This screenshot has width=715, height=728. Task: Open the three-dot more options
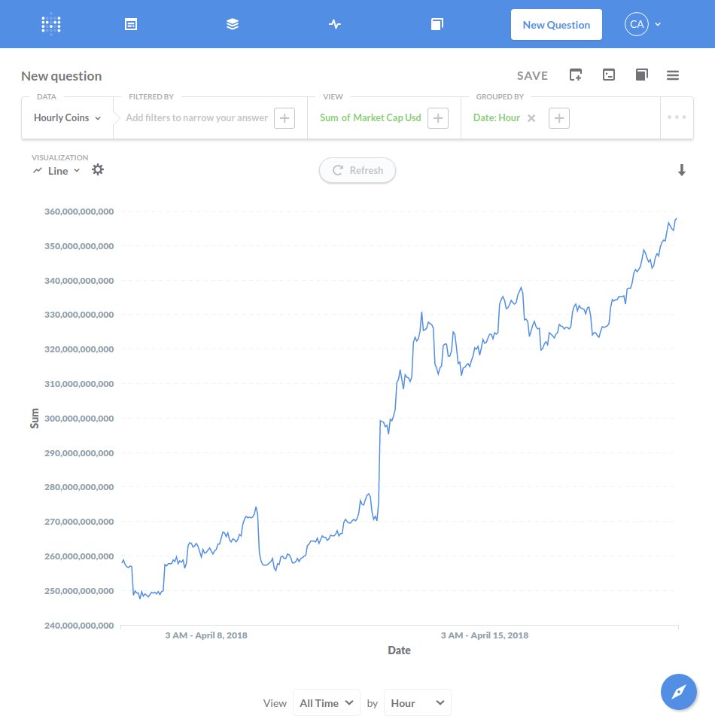pyautogui.click(x=677, y=117)
